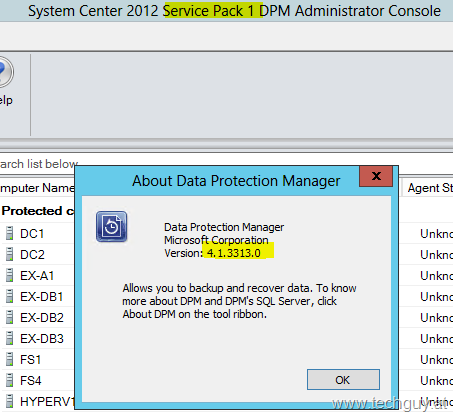Click the About Data Protection Manager title
Viewport: 453px width, 414px height.
236,181
